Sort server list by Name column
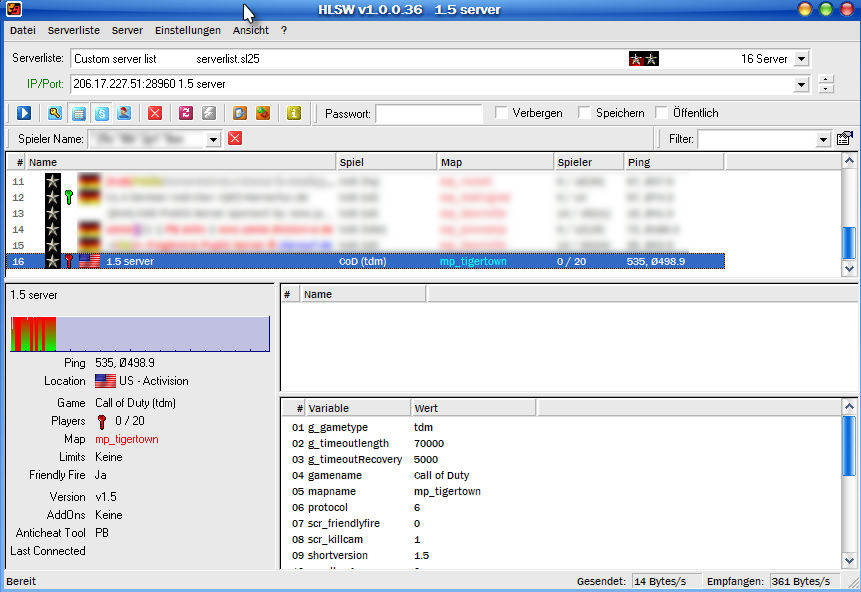The height and width of the screenshot is (592, 861). point(181,162)
